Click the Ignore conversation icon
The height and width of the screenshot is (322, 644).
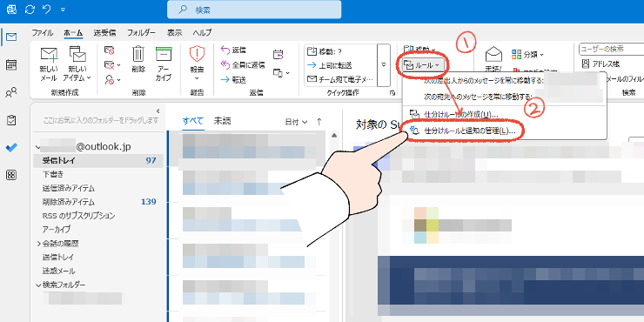pos(109,50)
